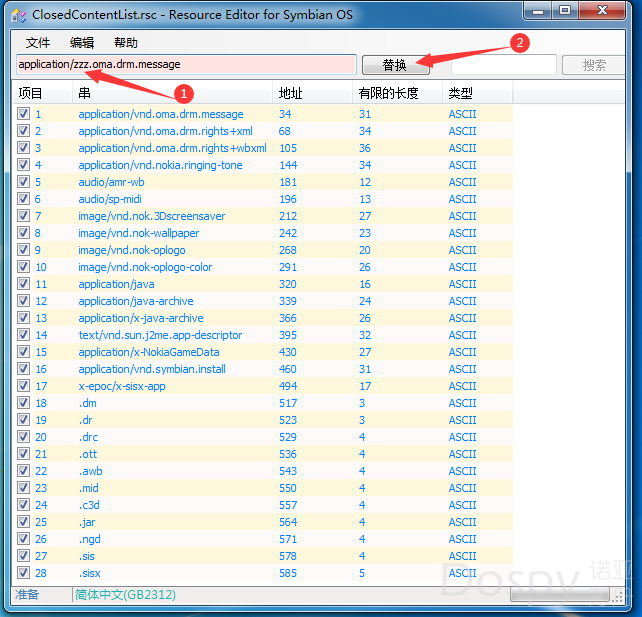Viewport: 642px width, 617px height.
Task: Close the Resource Editor window
Action: (602, 11)
